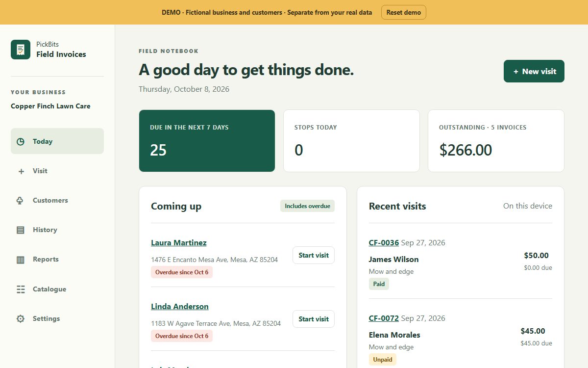Go to the Visit menu item
588x368 pixels.
click(x=57, y=171)
